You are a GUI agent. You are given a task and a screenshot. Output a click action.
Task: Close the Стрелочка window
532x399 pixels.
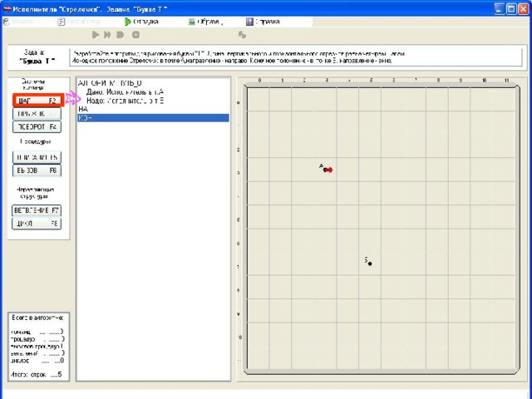tap(524, 9)
